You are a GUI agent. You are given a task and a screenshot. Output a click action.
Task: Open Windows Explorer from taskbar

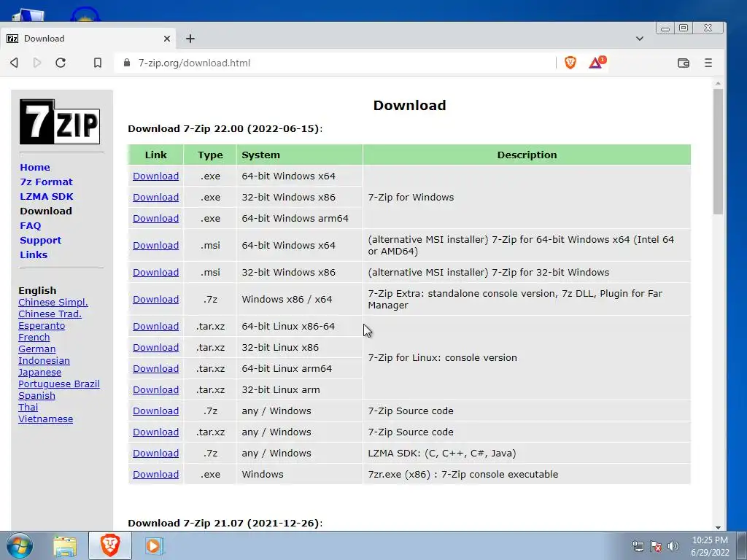coord(65,546)
